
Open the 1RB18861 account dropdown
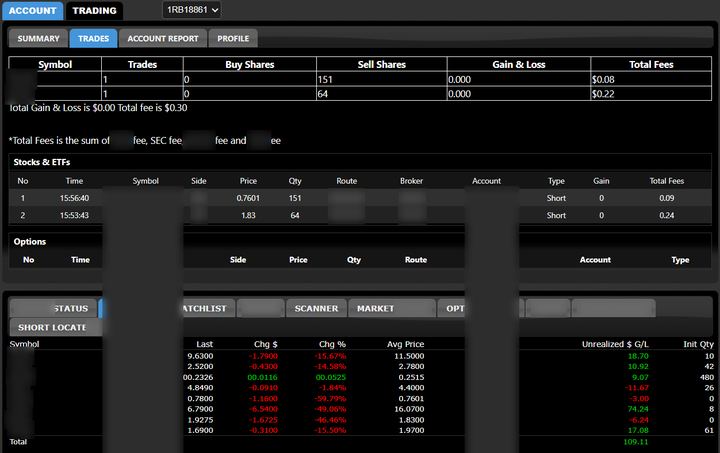192,10
